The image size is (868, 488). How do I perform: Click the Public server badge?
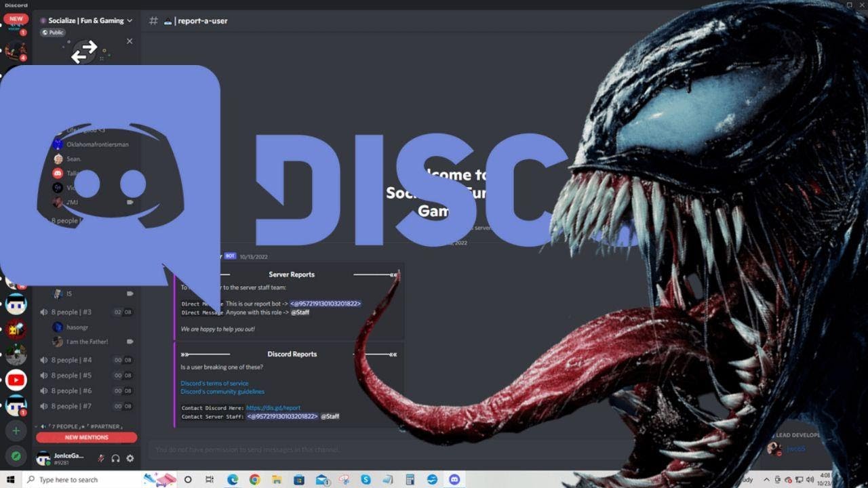point(53,33)
